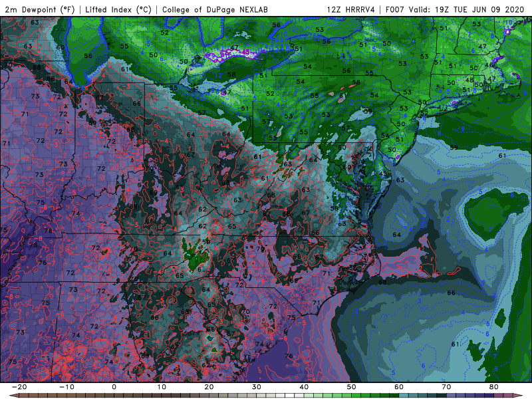Click the '50' label on the color scale
Viewport: 532px width, 399px height.
pos(352,387)
